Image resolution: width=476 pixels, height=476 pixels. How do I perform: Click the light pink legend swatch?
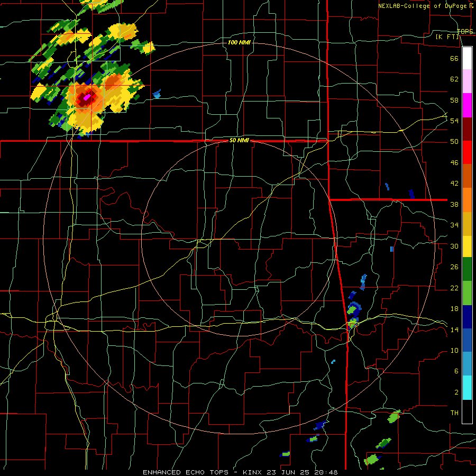[x=467, y=81]
